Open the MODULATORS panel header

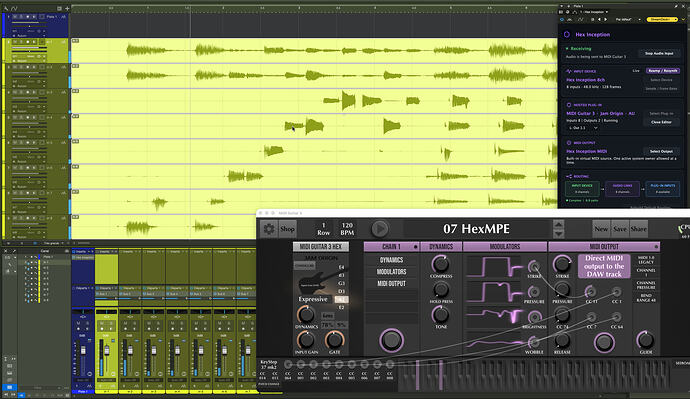click(x=505, y=247)
